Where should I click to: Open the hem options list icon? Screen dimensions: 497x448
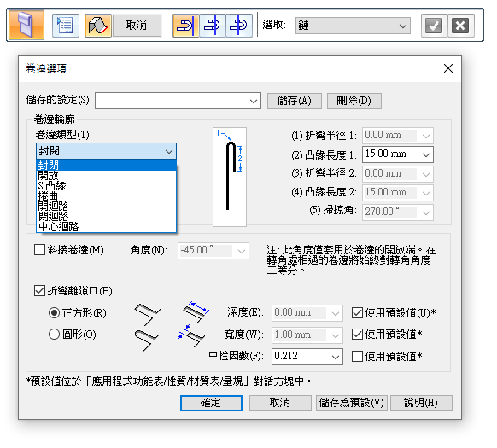(66, 26)
